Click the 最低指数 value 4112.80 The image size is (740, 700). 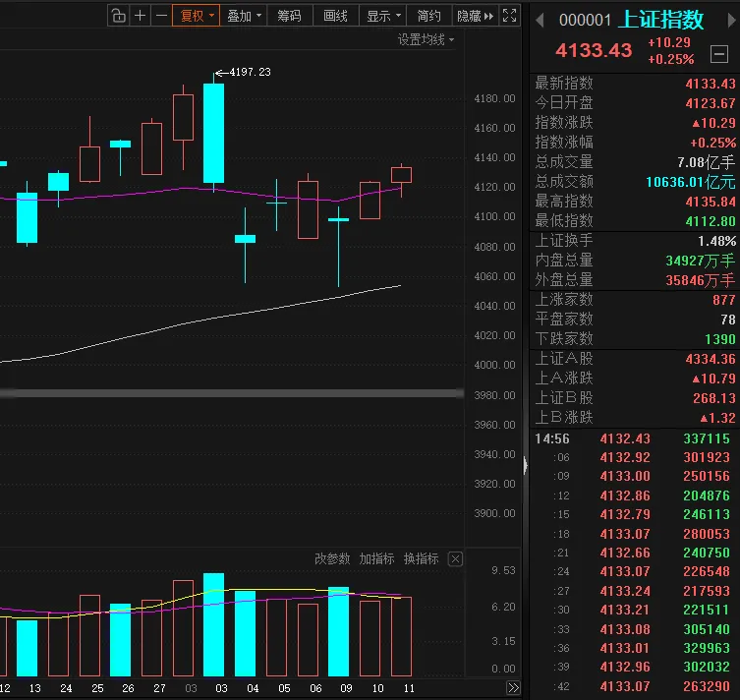pyautogui.click(x=711, y=221)
